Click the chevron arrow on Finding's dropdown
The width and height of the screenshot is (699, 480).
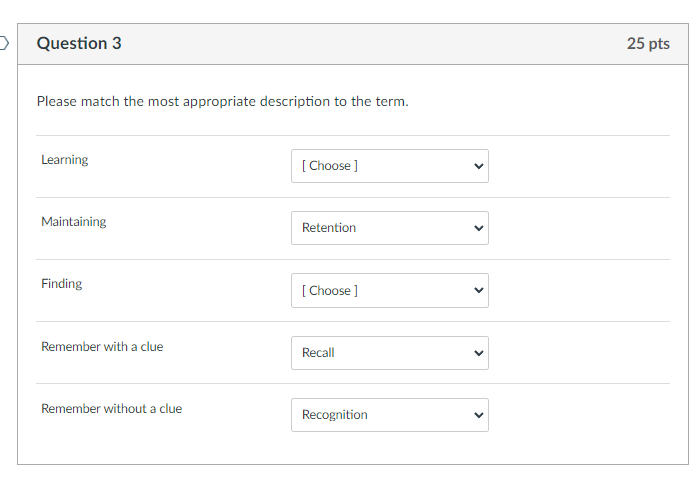(x=479, y=291)
